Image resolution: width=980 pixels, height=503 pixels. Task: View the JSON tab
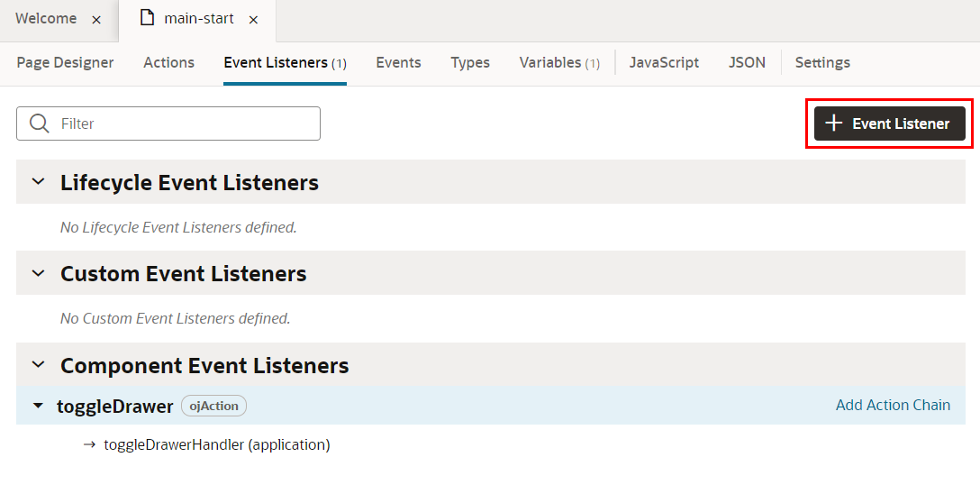pos(747,62)
